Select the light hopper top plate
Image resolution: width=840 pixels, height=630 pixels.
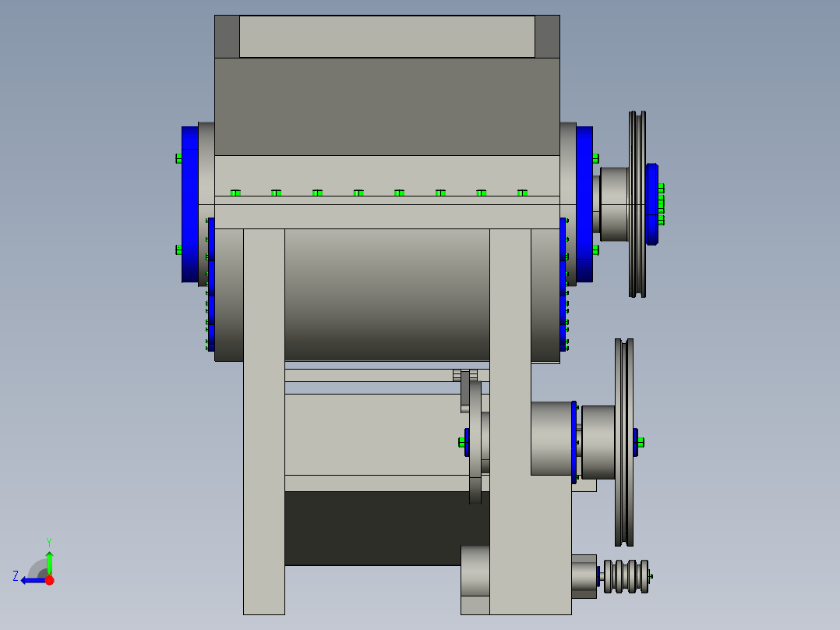(x=386, y=37)
